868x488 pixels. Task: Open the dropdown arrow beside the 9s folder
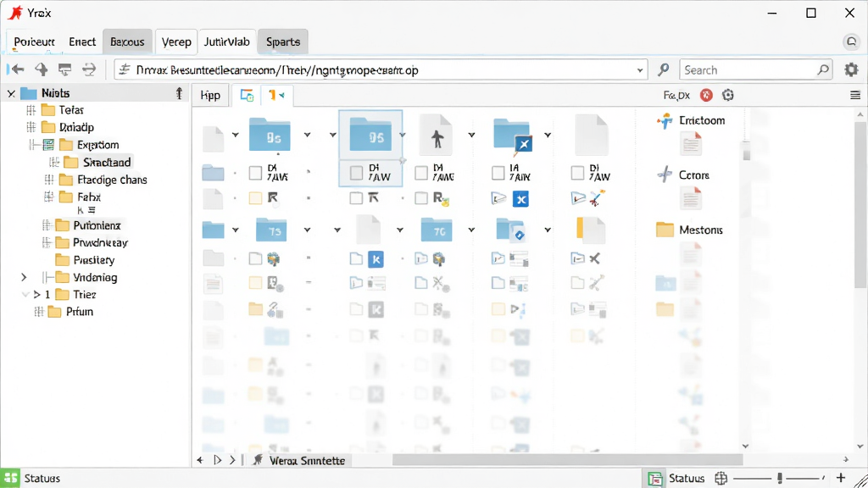coord(307,135)
